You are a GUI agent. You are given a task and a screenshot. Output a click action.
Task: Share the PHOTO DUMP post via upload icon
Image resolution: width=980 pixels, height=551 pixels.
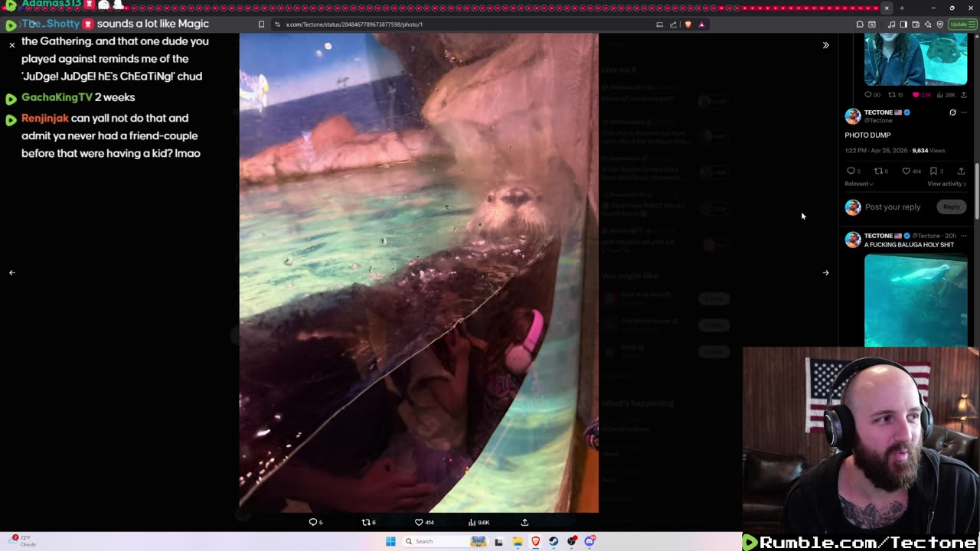(x=961, y=171)
